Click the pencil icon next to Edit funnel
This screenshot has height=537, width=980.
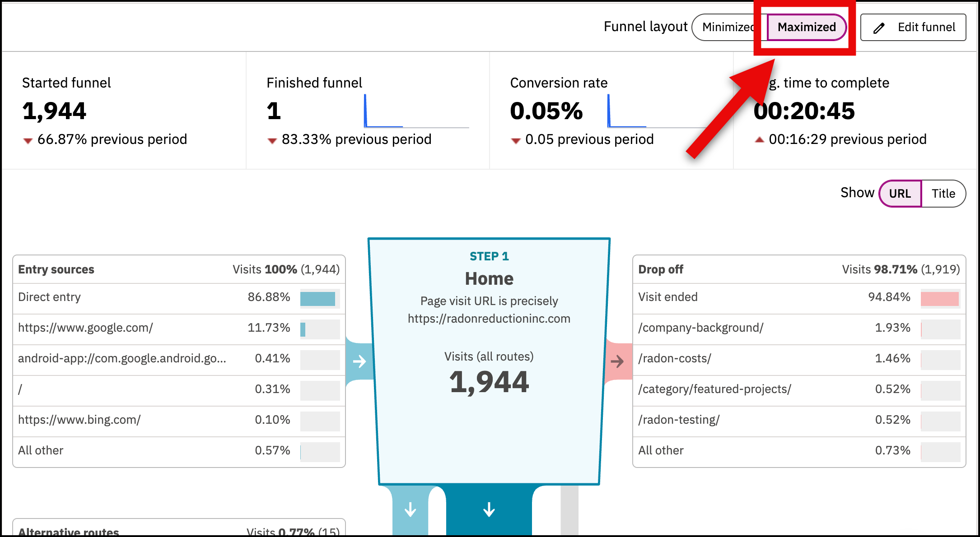pyautogui.click(x=878, y=27)
